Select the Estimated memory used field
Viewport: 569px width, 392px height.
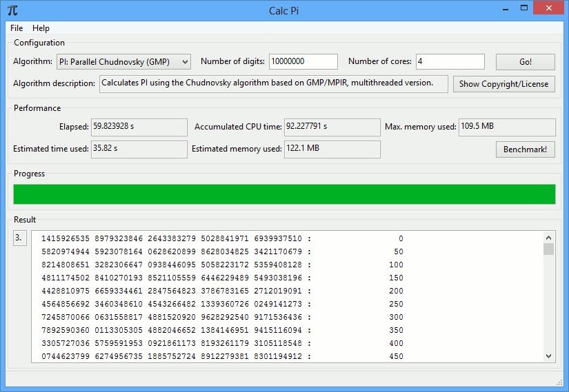332,149
